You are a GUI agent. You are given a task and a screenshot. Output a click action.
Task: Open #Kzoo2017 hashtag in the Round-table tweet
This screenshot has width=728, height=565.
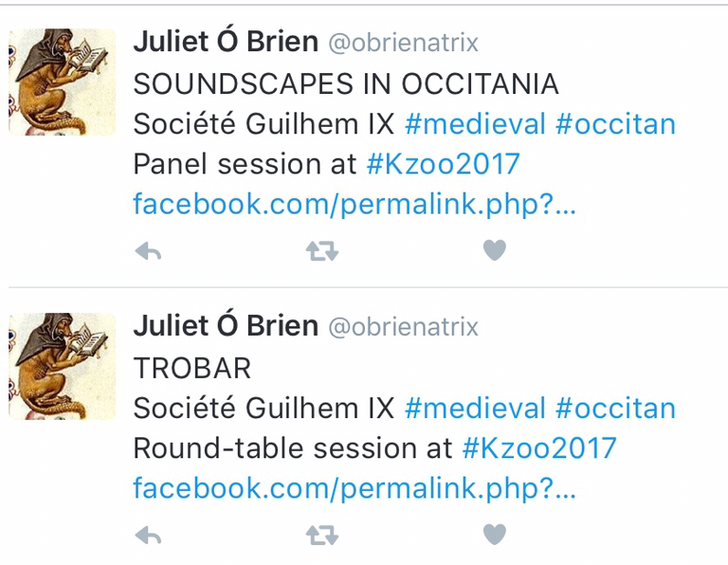[539, 447]
